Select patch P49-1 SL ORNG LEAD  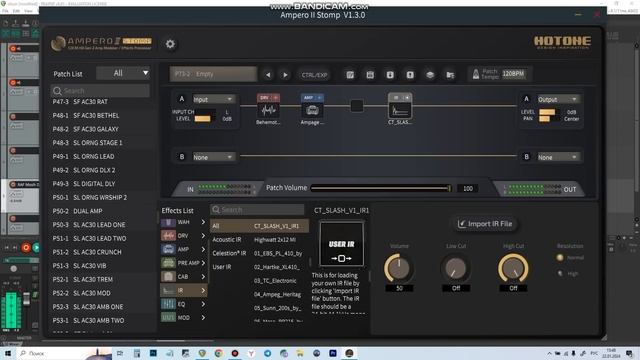pyautogui.click(x=102, y=156)
